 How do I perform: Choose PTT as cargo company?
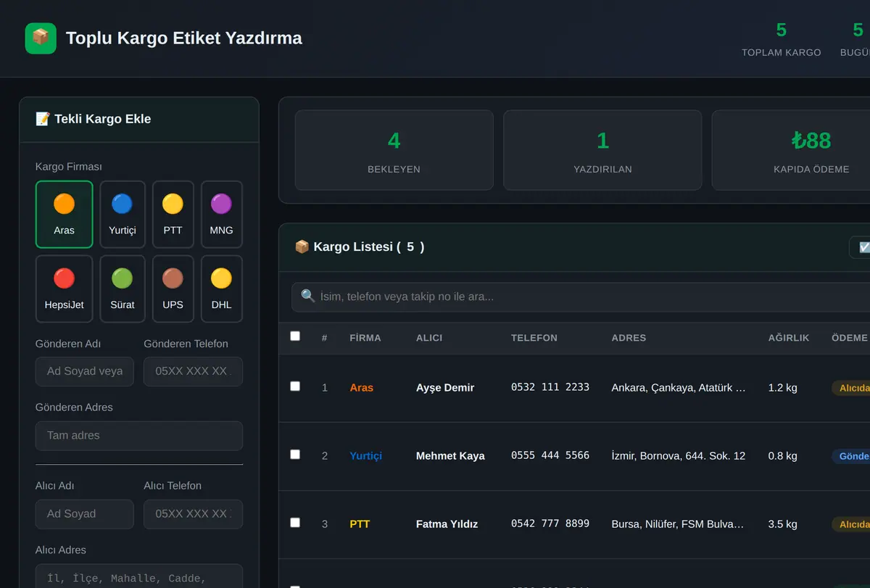pos(173,215)
